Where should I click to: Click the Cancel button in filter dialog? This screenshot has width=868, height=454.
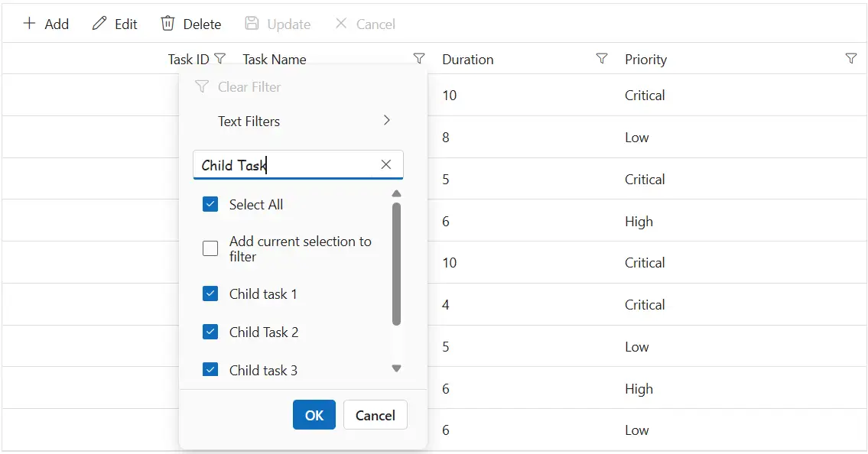point(375,415)
